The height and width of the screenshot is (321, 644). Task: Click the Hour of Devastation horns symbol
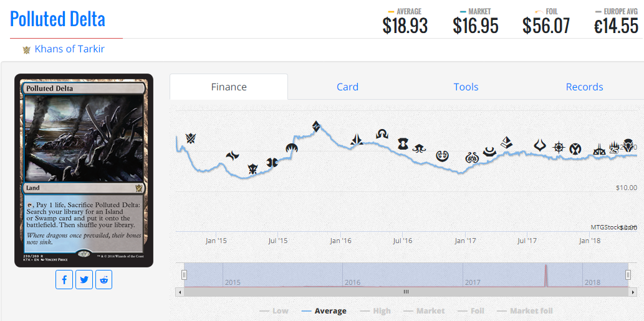pos(540,145)
